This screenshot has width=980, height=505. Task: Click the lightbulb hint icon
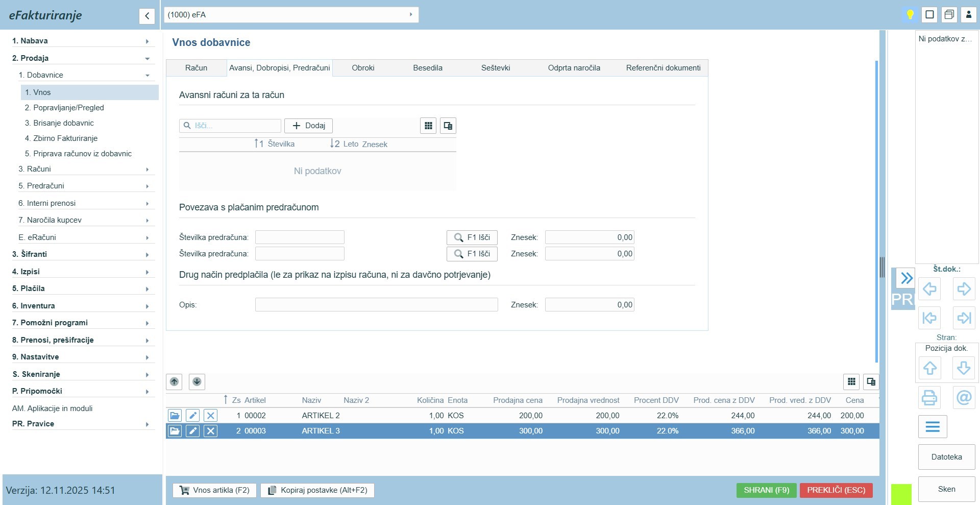910,15
